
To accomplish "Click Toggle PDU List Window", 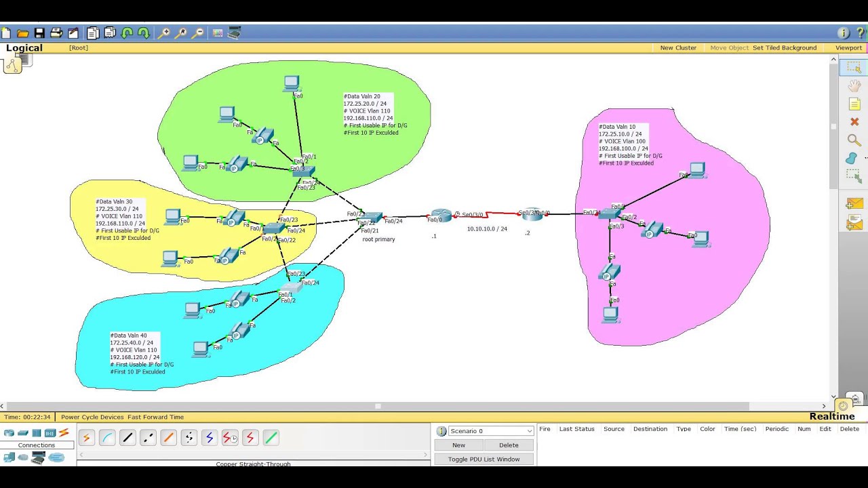I will pos(484,459).
